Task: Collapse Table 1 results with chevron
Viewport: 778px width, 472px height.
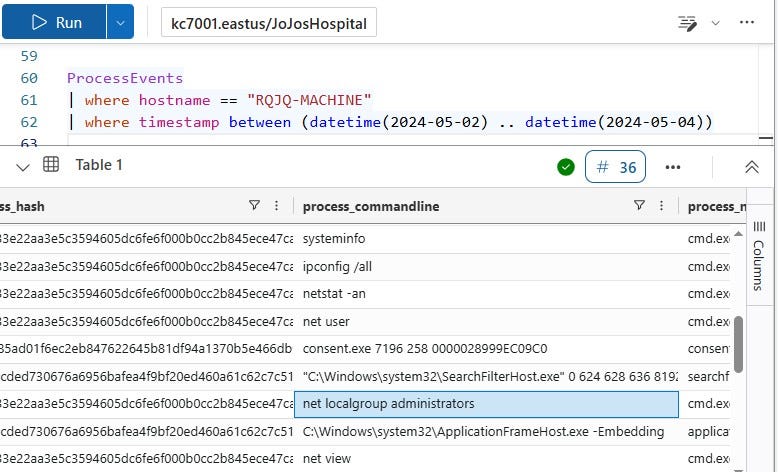Action: click(23, 167)
